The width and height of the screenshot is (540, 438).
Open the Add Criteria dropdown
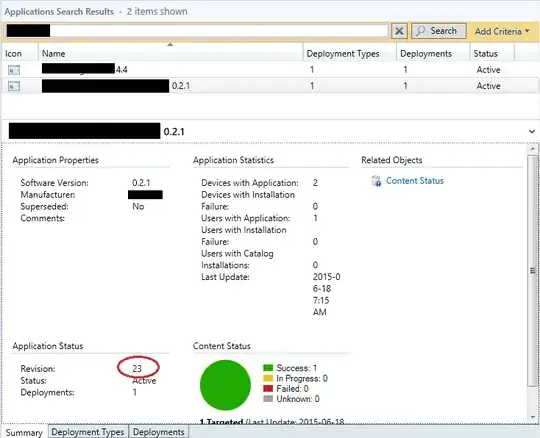click(502, 31)
